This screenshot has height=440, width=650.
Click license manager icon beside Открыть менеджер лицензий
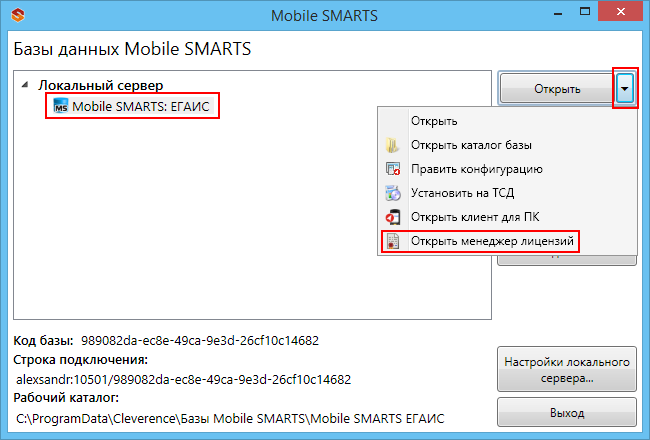(393, 241)
